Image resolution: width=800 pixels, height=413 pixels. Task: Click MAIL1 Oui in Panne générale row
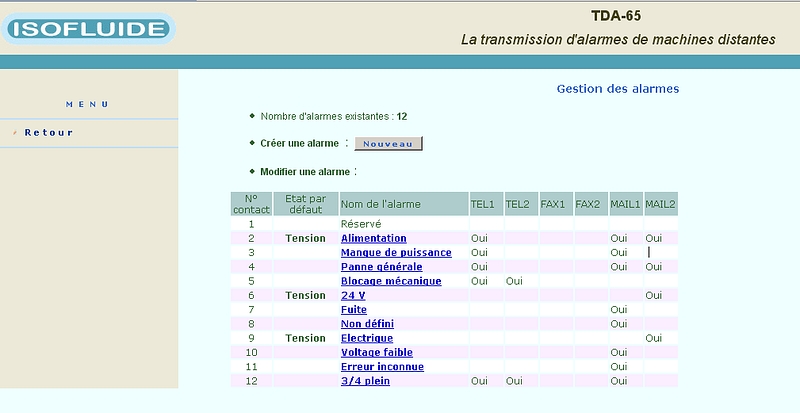[x=619, y=267]
